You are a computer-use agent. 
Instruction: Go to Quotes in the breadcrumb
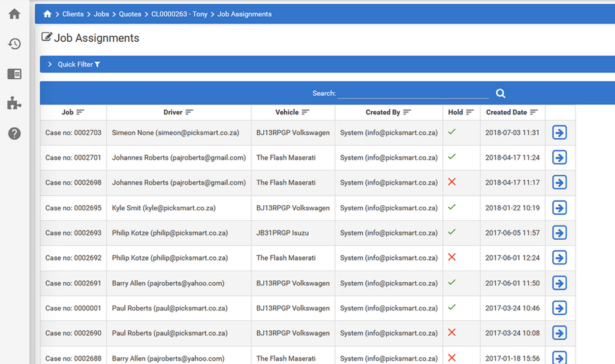pyautogui.click(x=130, y=14)
